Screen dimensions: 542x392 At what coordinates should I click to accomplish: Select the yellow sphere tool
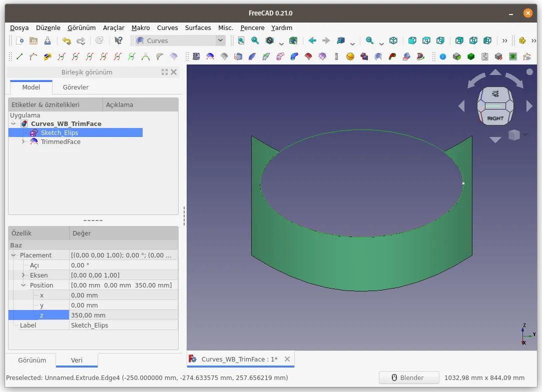350,56
